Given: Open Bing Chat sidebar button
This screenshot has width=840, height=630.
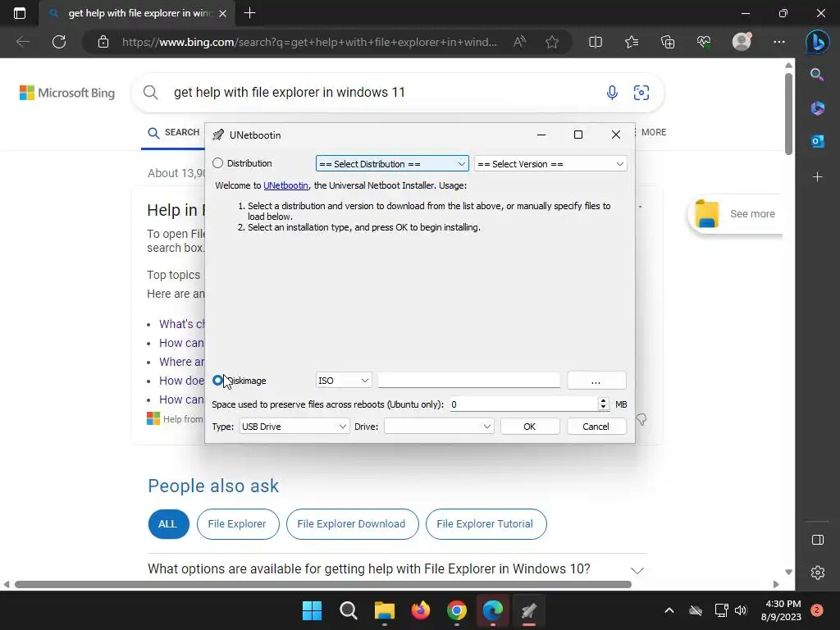Looking at the screenshot, I should click(818, 42).
